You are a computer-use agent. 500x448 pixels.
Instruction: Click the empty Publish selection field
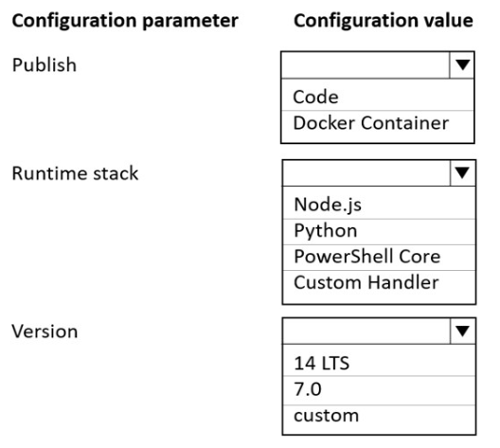point(366,65)
